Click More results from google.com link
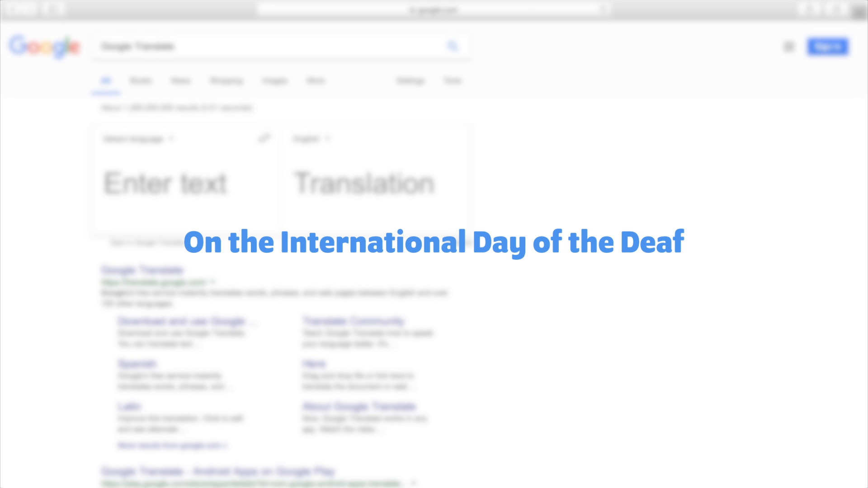Viewport: 868px width, 488px height. (173, 446)
